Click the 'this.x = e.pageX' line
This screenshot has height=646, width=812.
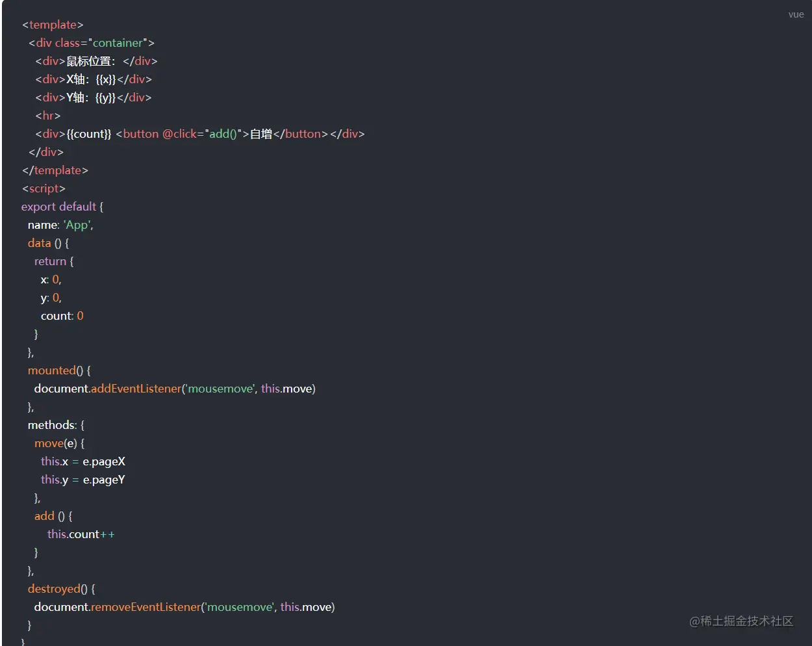83,461
